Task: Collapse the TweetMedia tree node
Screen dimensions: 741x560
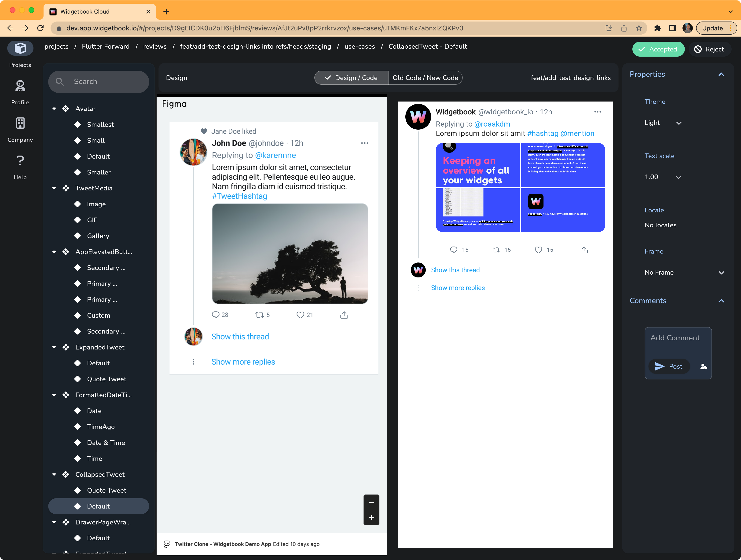Action: tap(54, 188)
